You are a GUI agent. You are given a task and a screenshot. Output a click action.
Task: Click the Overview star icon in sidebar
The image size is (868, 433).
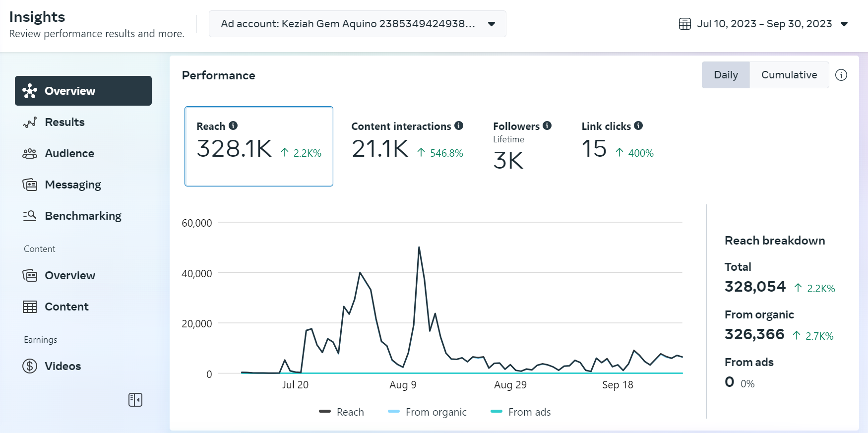[x=30, y=91]
